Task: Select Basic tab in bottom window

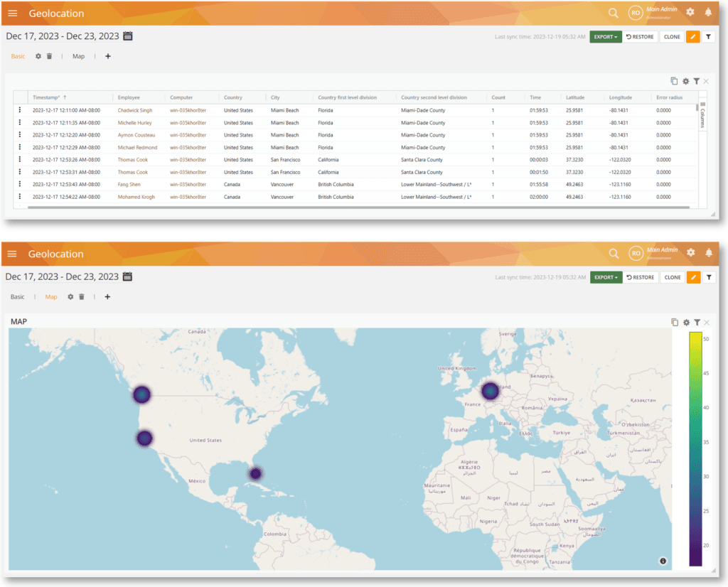Action: (18, 296)
